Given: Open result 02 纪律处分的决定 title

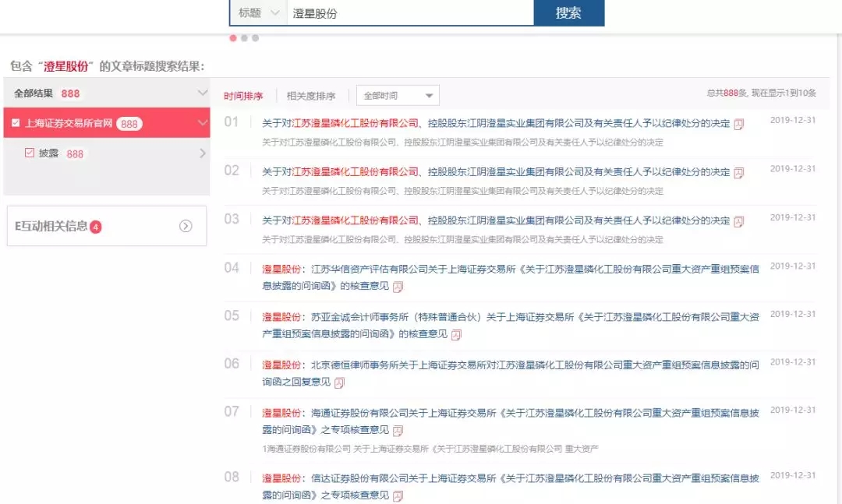Looking at the screenshot, I should point(496,171).
